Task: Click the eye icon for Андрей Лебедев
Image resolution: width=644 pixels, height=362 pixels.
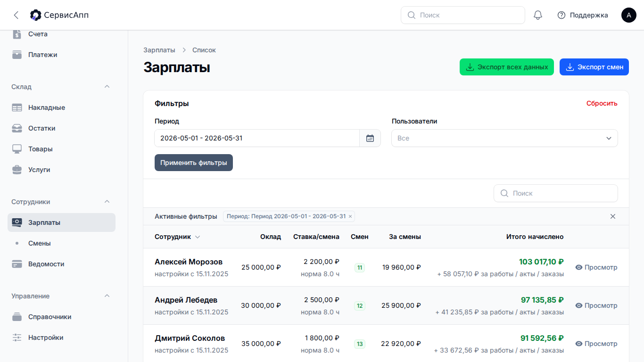Action: pyautogui.click(x=579, y=305)
